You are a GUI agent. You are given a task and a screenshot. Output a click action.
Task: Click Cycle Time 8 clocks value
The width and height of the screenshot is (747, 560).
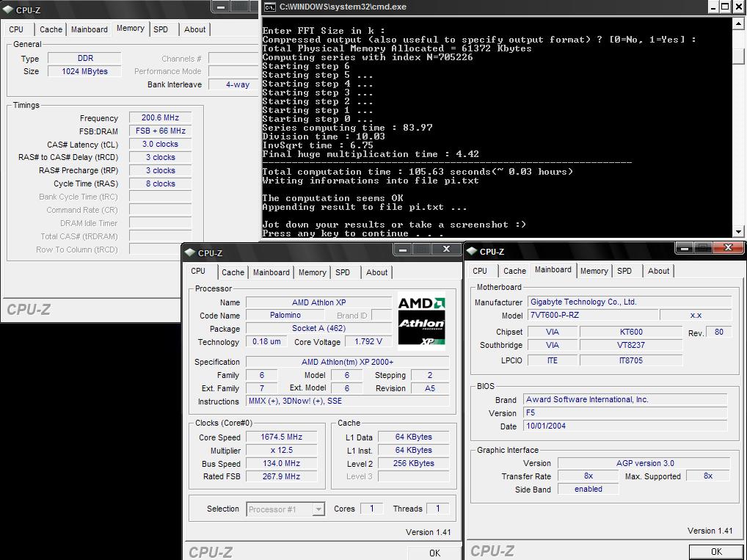[160, 183]
